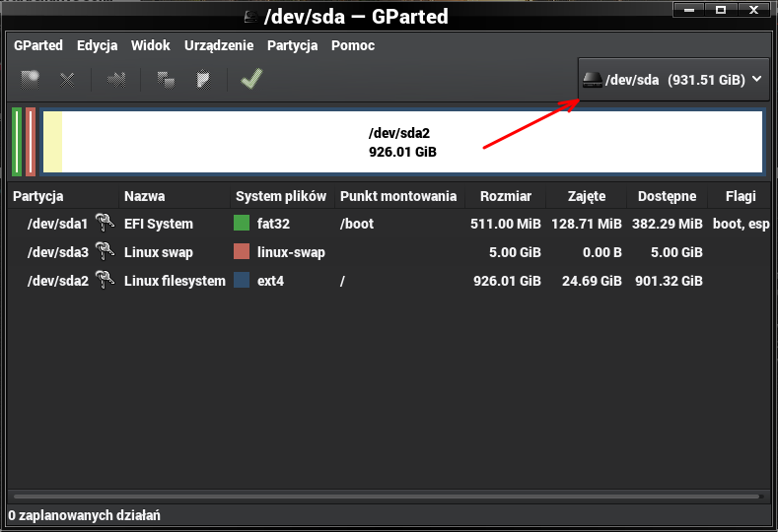This screenshot has width=778, height=532.
Task: Sort by the Nazwa column header
Action: (x=175, y=196)
